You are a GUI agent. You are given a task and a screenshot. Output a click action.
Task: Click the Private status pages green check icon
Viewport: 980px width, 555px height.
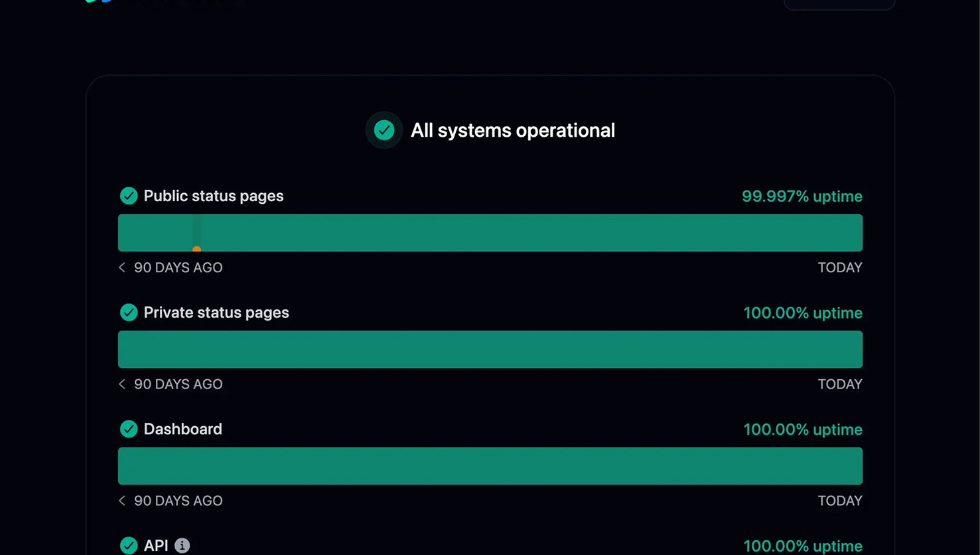129,313
